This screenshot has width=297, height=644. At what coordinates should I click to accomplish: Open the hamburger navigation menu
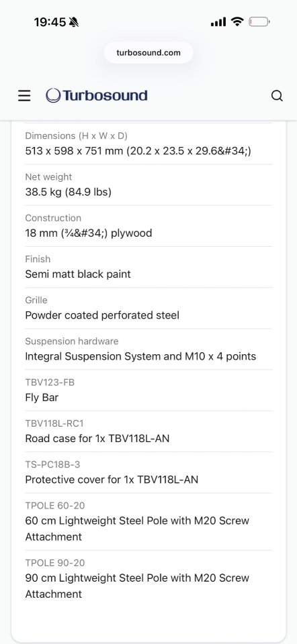[x=24, y=96]
